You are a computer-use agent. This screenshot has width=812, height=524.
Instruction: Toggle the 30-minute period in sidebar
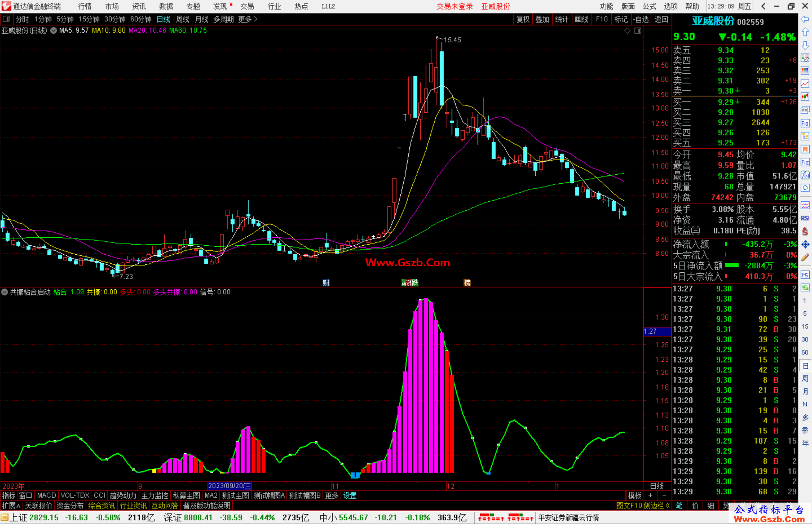point(805,339)
